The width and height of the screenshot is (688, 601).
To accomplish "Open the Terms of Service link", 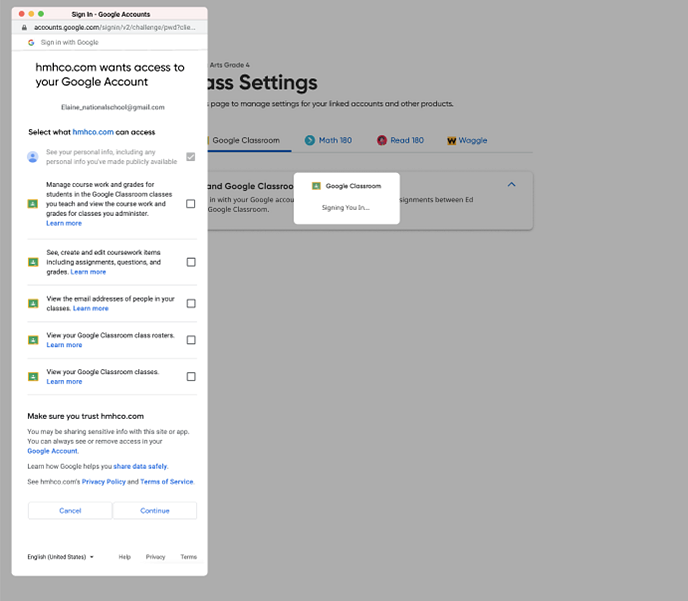I will point(167,482).
